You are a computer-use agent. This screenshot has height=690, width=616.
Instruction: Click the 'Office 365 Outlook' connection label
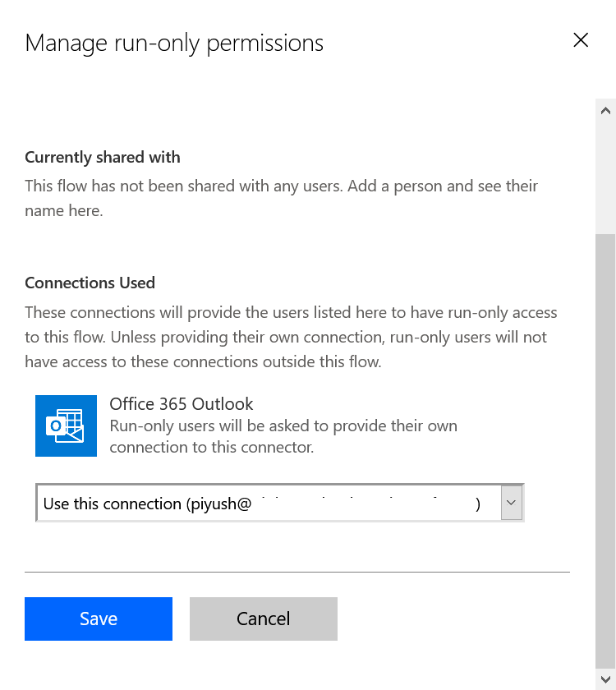click(x=181, y=403)
